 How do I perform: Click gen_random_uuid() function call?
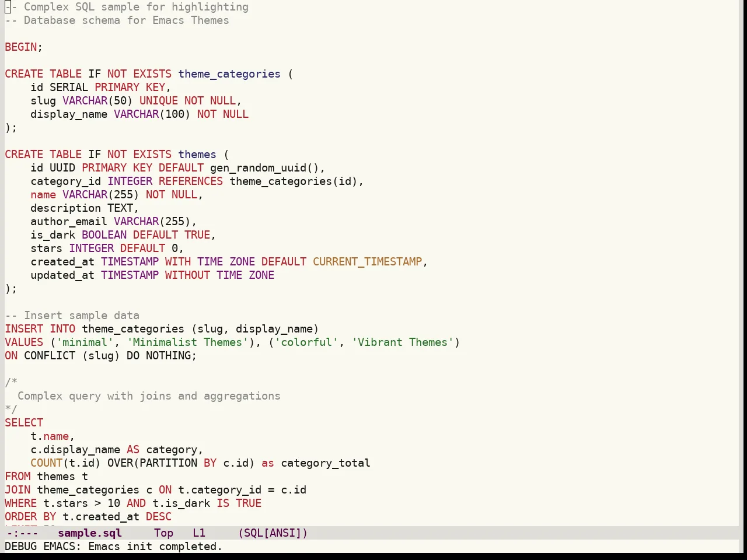point(264,168)
